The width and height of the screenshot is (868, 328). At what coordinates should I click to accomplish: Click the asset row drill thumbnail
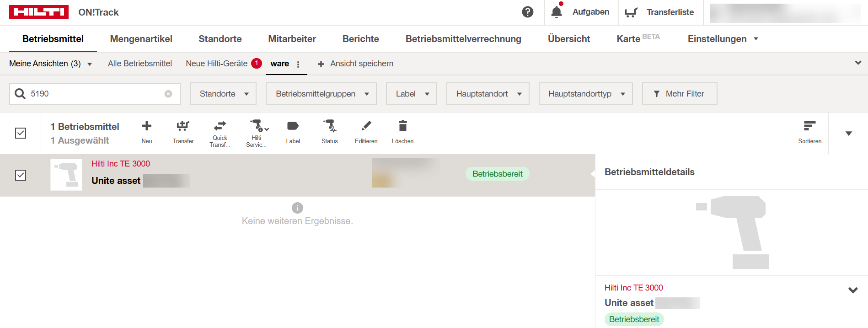tap(66, 175)
